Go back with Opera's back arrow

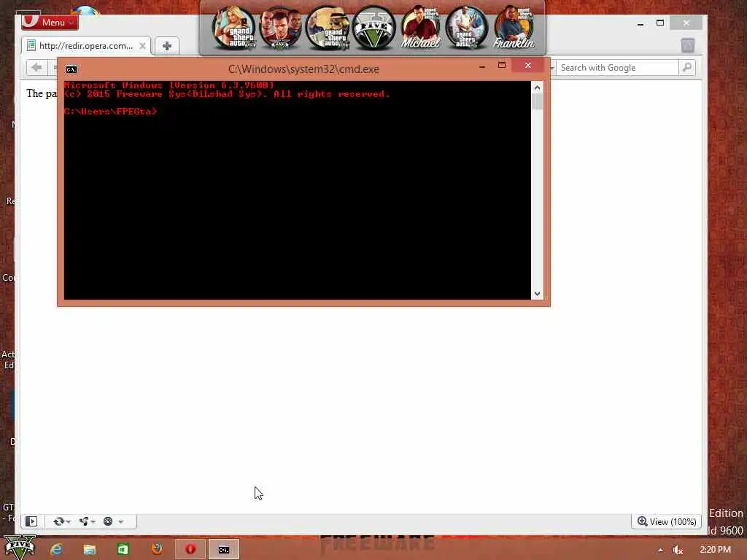36,67
